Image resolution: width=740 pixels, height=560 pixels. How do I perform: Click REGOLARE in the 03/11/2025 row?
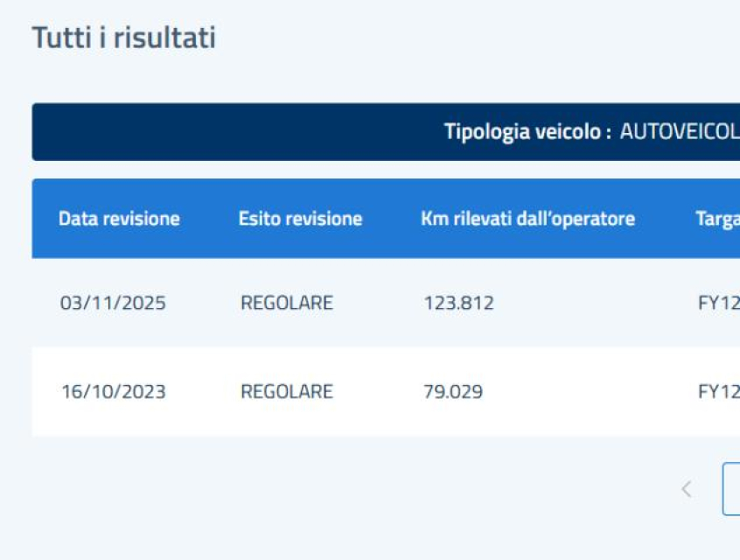286,304
